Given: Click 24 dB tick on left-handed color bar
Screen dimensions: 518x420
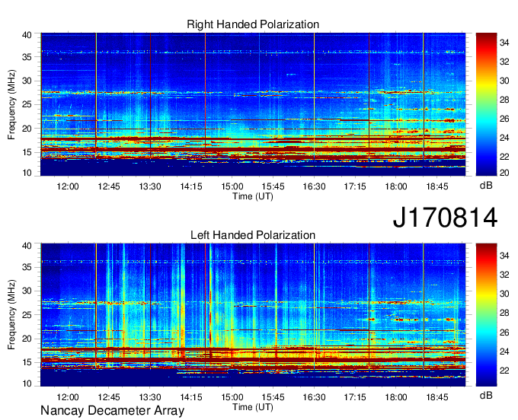Looking at the screenshot, I should (x=504, y=352).
